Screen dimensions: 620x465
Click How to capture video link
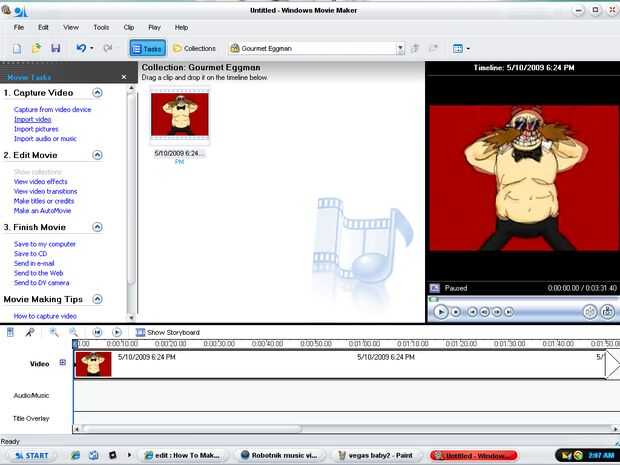point(45,316)
